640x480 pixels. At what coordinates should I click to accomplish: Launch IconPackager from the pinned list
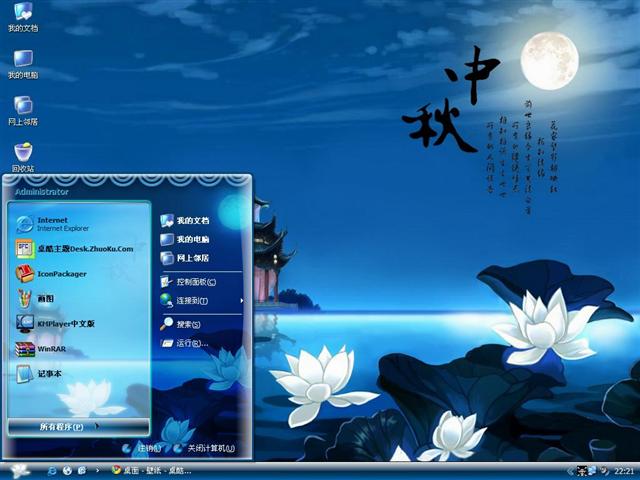click(x=62, y=273)
